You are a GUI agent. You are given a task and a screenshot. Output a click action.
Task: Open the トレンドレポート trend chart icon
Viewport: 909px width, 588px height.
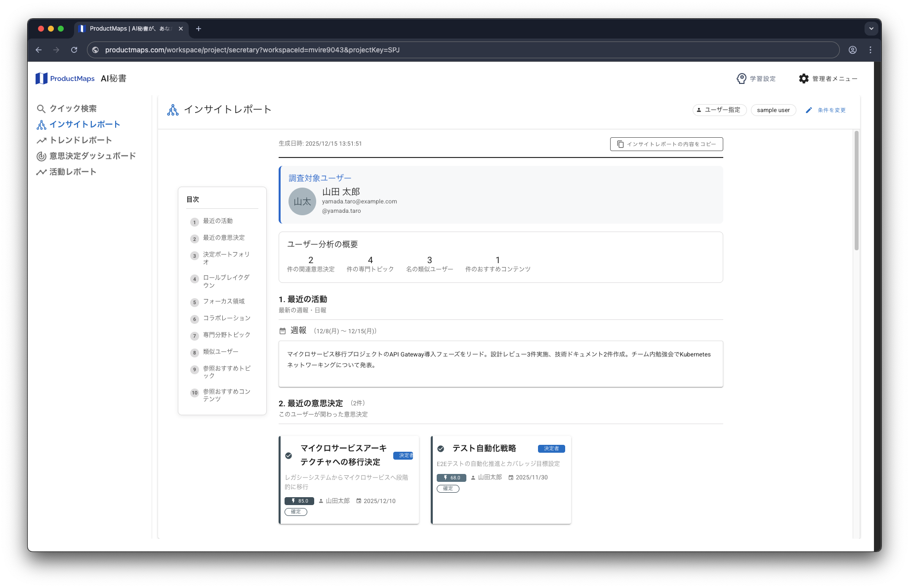point(41,140)
